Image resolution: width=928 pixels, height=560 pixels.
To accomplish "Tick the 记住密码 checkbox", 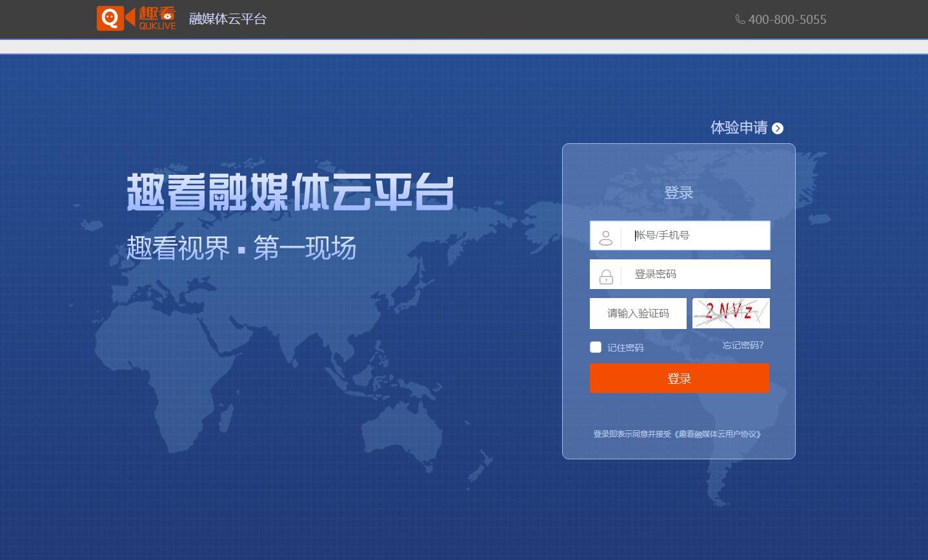I will point(596,347).
